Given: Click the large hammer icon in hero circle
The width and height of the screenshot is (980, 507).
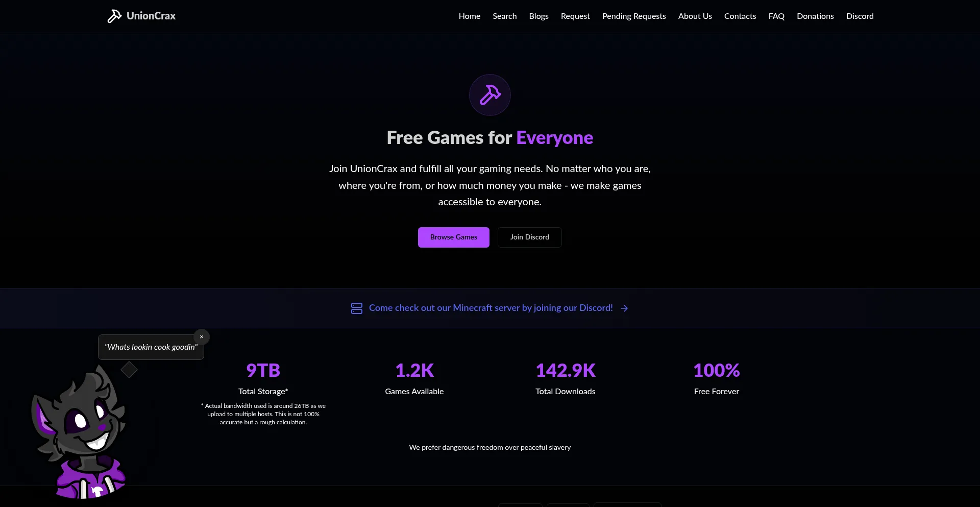Looking at the screenshot, I should 490,95.
